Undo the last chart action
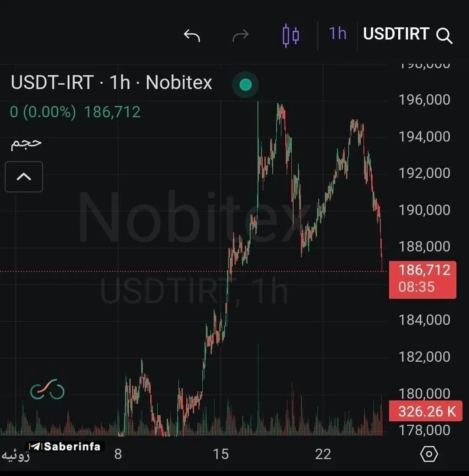The width and height of the screenshot is (469, 476). pyautogui.click(x=192, y=36)
